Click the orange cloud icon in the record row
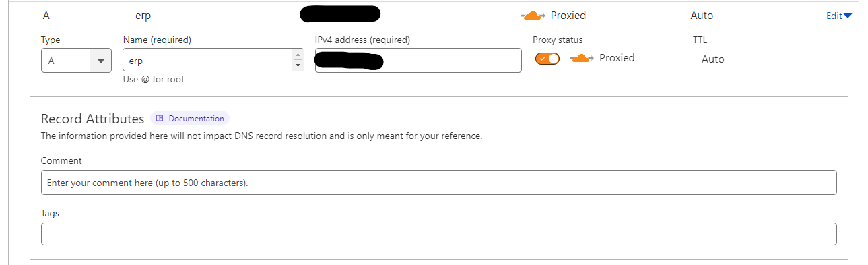This screenshot has width=868, height=265. (533, 16)
